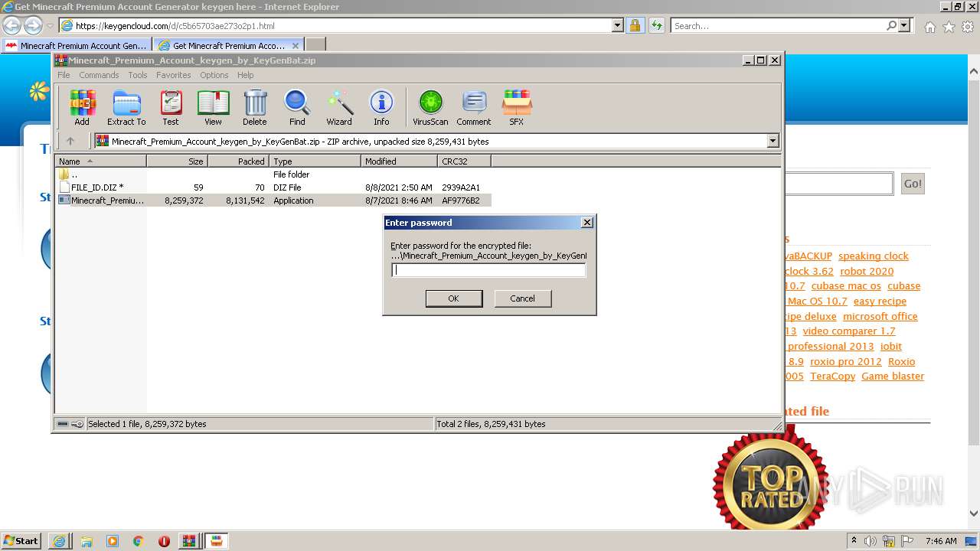Switch to Minecraft Premium Account Gen tab
Image resolution: width=980 pixels, height=551 pixels.
point(77,45)
